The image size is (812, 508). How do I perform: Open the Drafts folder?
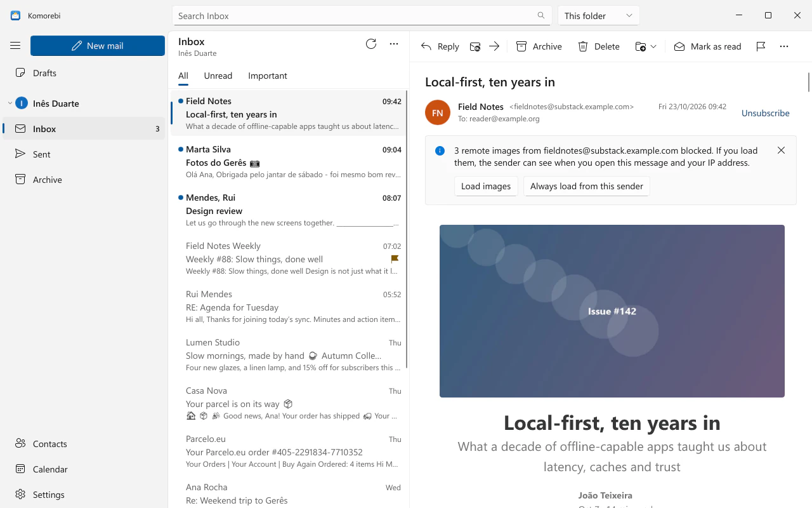[84, 73]
